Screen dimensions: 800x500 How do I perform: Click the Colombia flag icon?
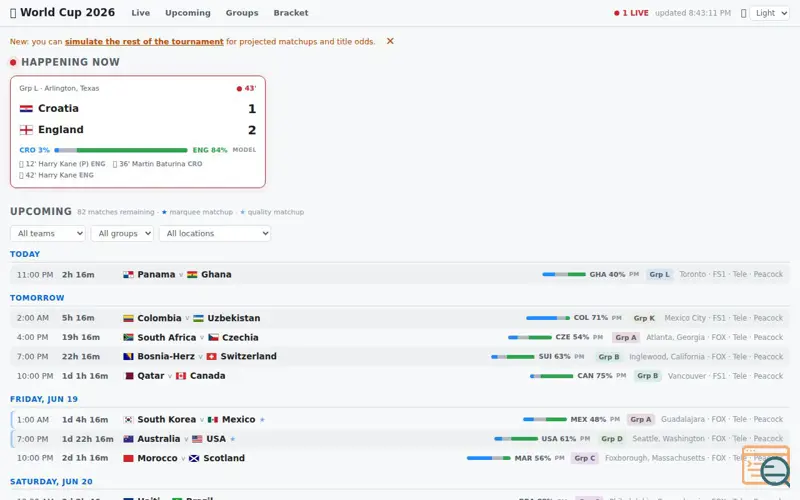pyautogui.click(x=128, y=318)
